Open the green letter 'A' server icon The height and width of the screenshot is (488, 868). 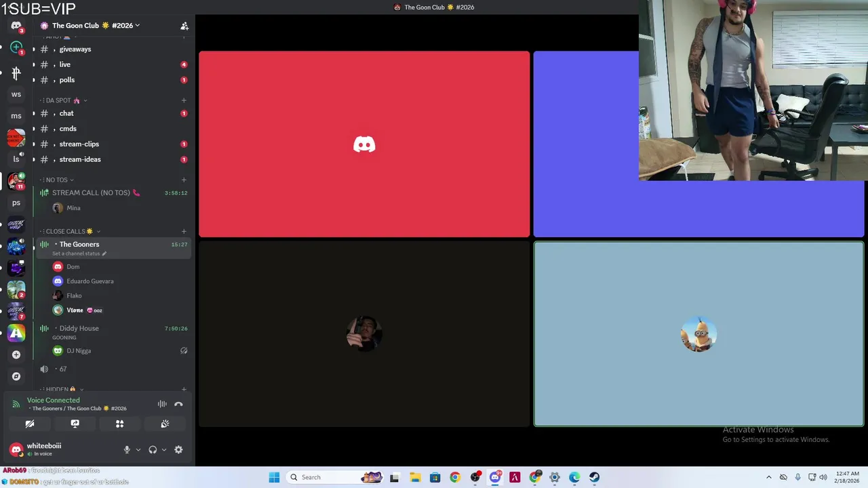point(16,333)
